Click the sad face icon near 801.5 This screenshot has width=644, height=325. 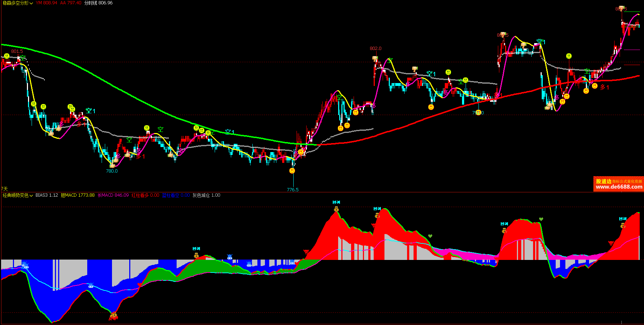click(x=6, y=56)
